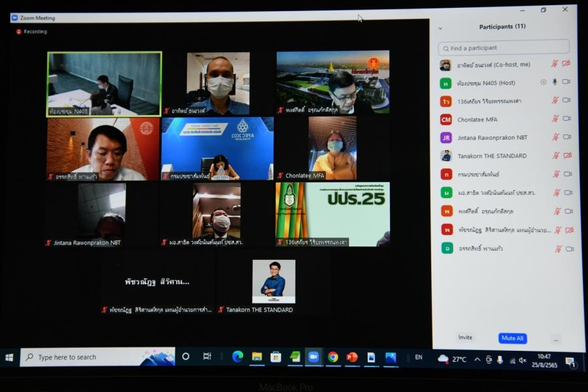Open the more options ellipsis beside Mute All
The image size is (588, 392).
click(555, 339)
